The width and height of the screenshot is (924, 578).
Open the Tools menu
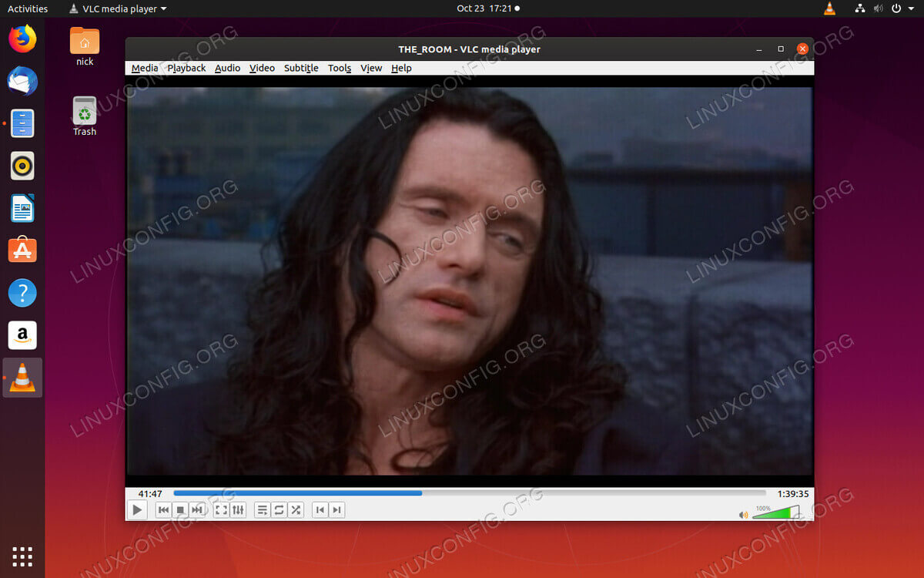tap(340, 68)
